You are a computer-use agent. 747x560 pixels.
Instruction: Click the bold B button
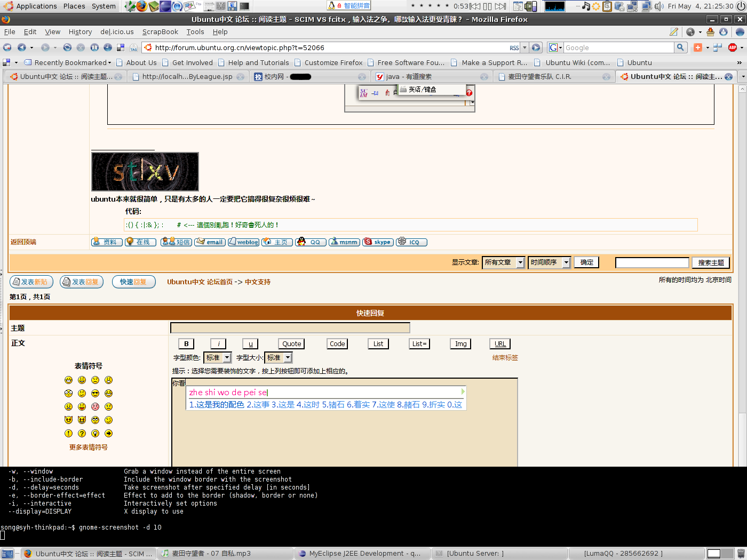pos(186,344)
